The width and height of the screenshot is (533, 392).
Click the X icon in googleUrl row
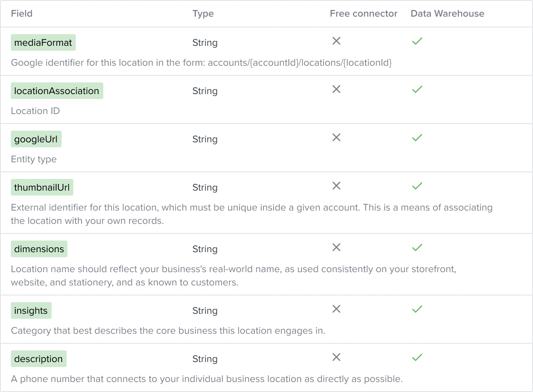tap(336, 137)
